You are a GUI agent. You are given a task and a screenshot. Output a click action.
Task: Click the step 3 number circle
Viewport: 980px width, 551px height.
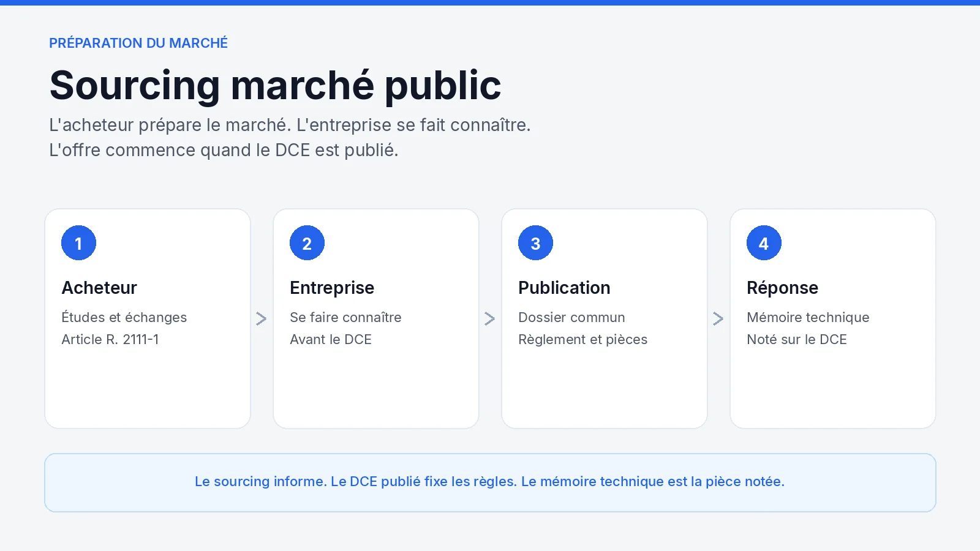tap(535, 243)
